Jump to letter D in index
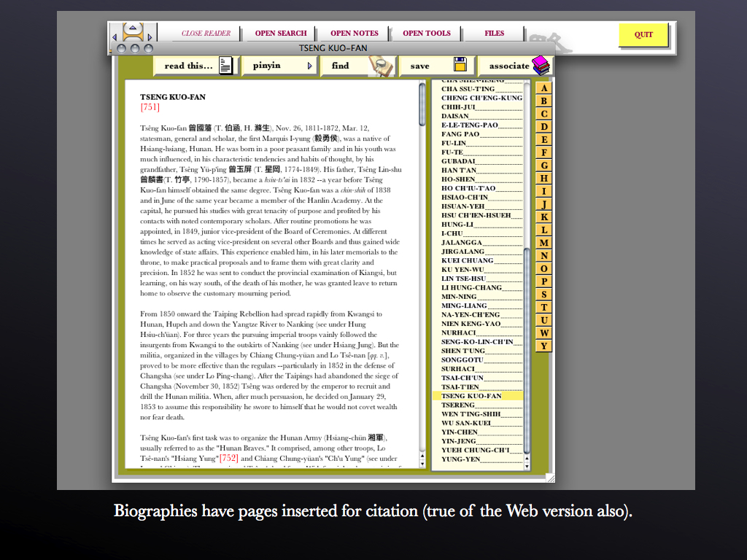The image size is (747, 560). 543,127
